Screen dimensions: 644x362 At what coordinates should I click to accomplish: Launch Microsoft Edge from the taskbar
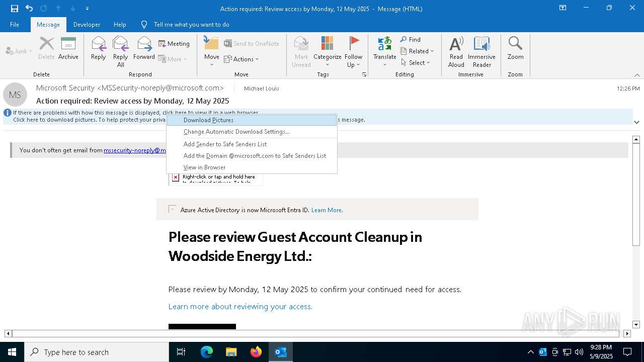point(207,352)
